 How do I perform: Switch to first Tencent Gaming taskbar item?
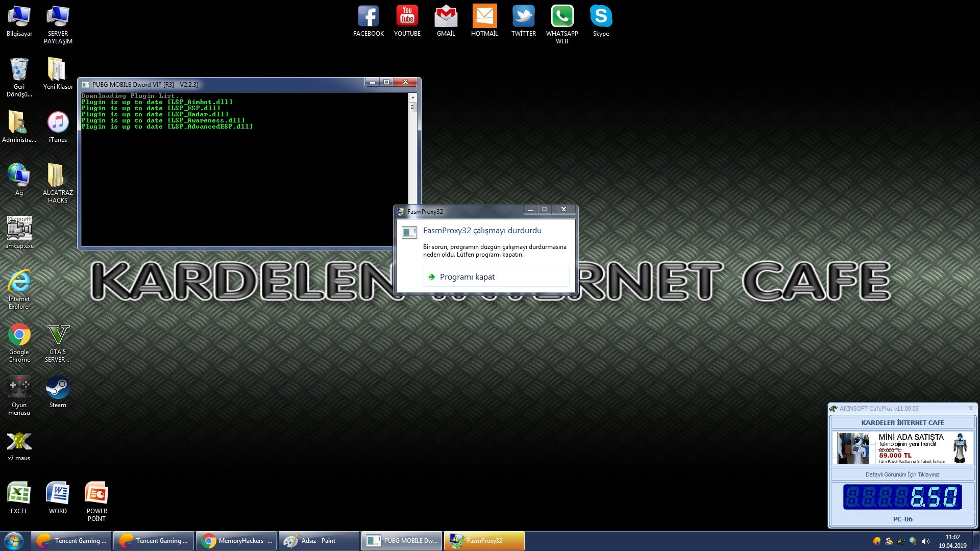click(71, 541)
